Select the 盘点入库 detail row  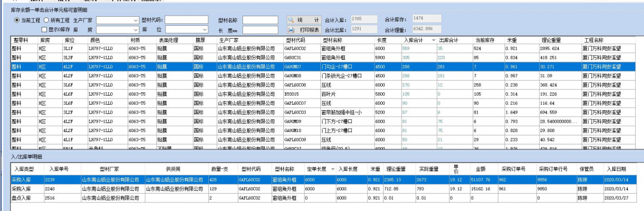[x=324, y=198]
